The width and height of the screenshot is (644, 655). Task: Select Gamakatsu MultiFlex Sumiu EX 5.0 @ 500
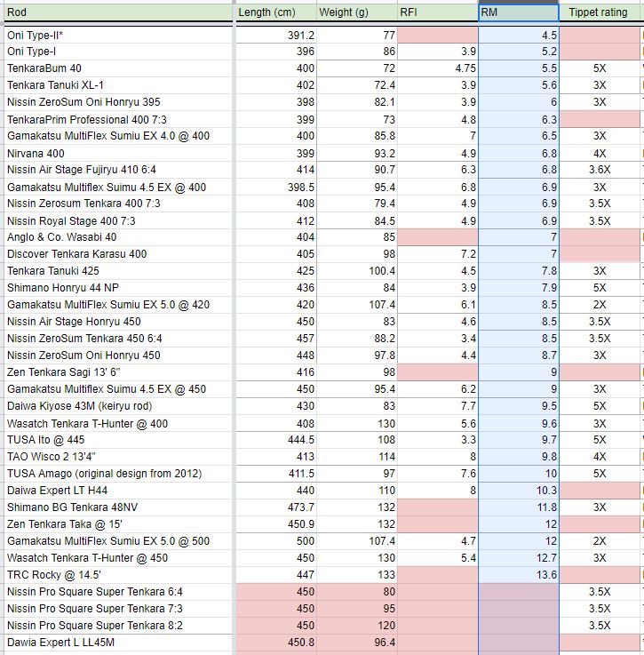118,541
